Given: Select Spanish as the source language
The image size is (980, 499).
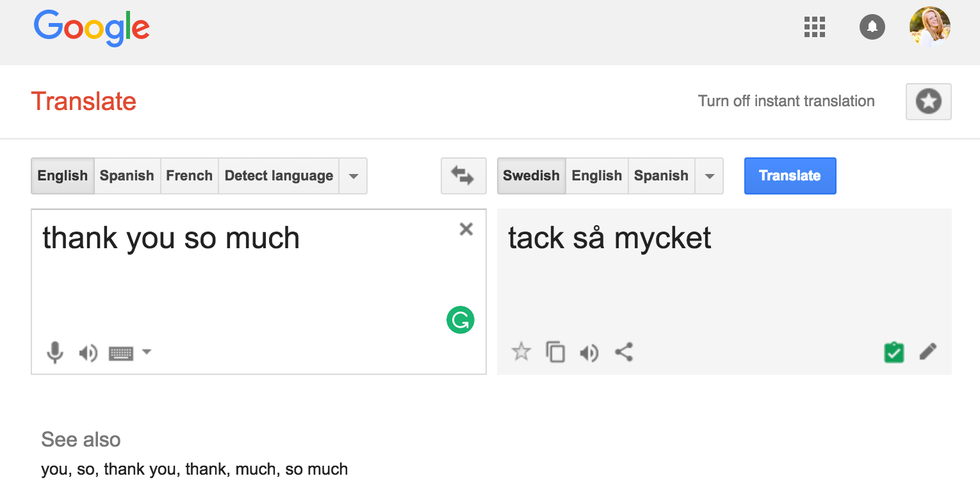Looking at the screenshot, I should tap(127, 176).
